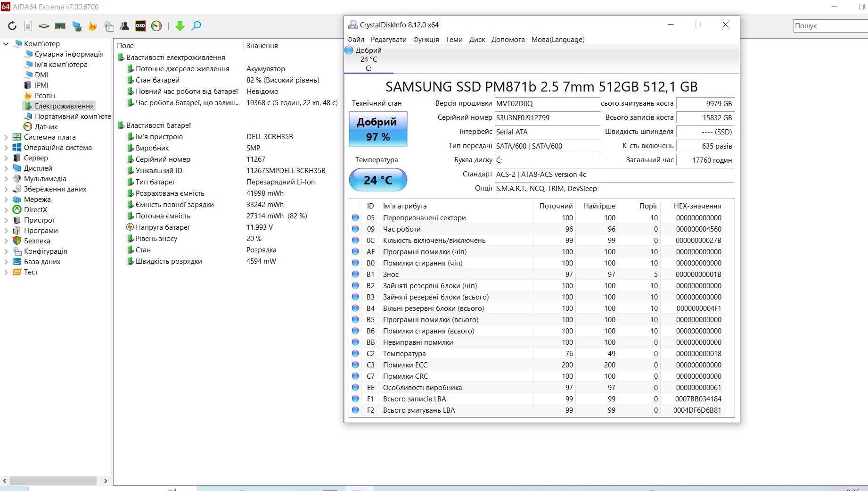The image size is (868, 491).
Task: Click the monitor diagnostics toolbar icon
Action: tap(76, 26)
